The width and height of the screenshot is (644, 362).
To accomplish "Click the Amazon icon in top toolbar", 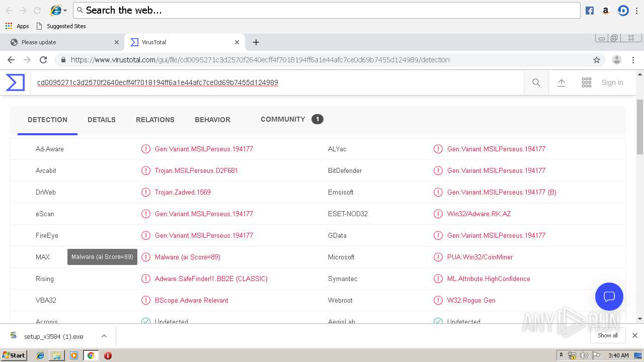I will pyautogui.click(x=606, y=11).
